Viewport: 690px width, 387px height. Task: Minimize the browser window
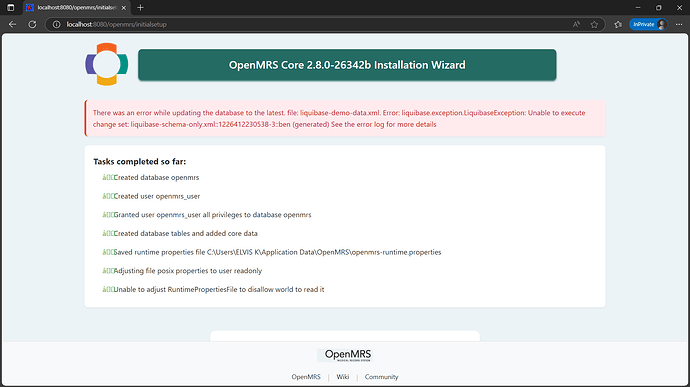pyautogui.click(x=638, y=7)
